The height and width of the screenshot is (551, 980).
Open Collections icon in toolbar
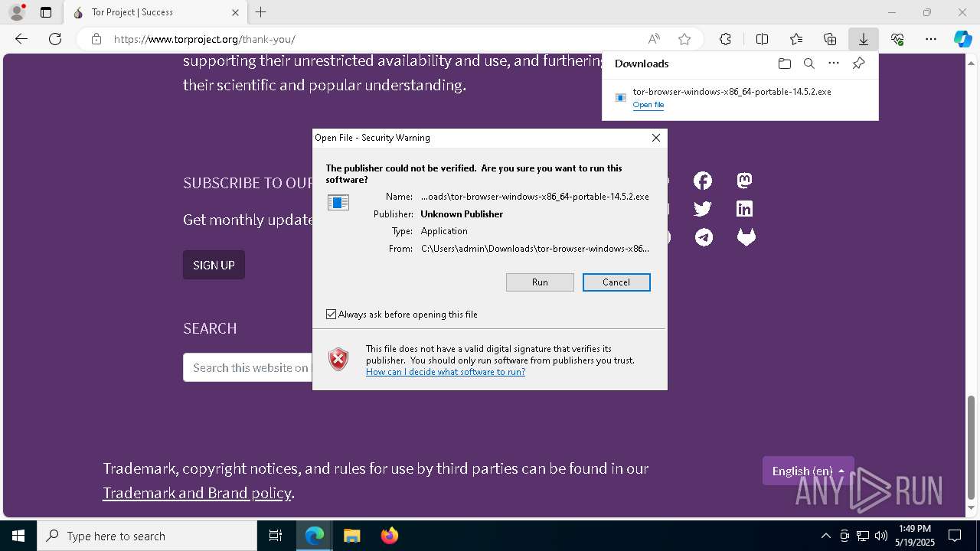tap(830, 39)
